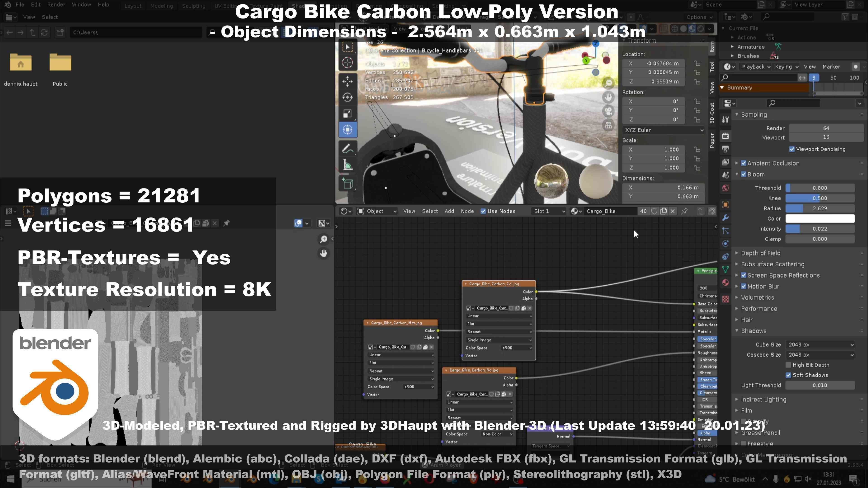Disable Viewport Denoising
The width and height of the screenshot is (868, 488).
point(792,149)
